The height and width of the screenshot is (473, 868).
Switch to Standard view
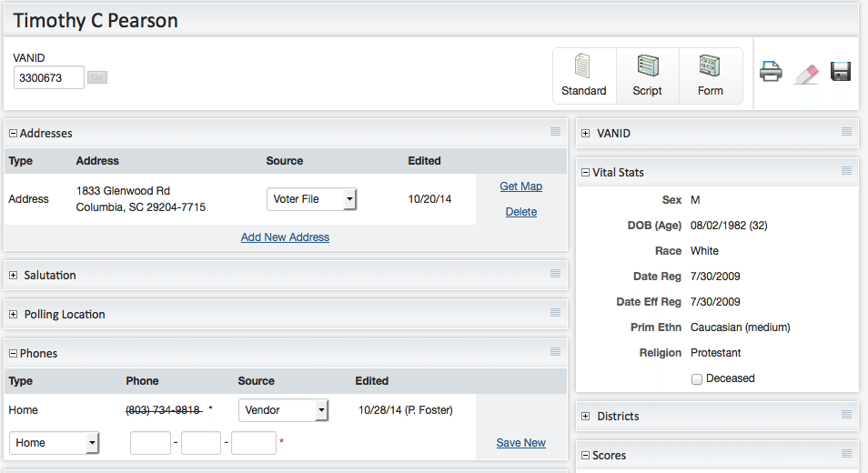coord(584,75)
